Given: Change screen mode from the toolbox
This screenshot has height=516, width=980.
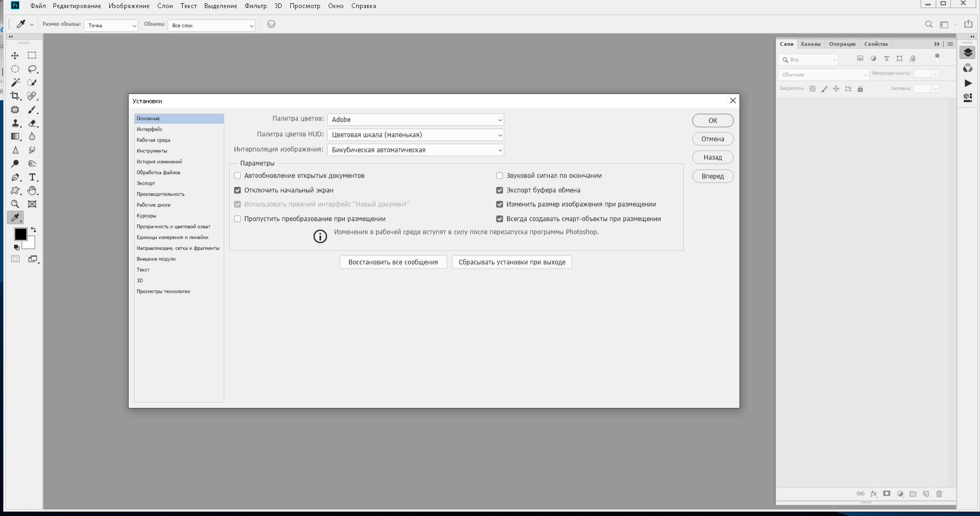Looking at the screenshot, I should tap(32, 259).
